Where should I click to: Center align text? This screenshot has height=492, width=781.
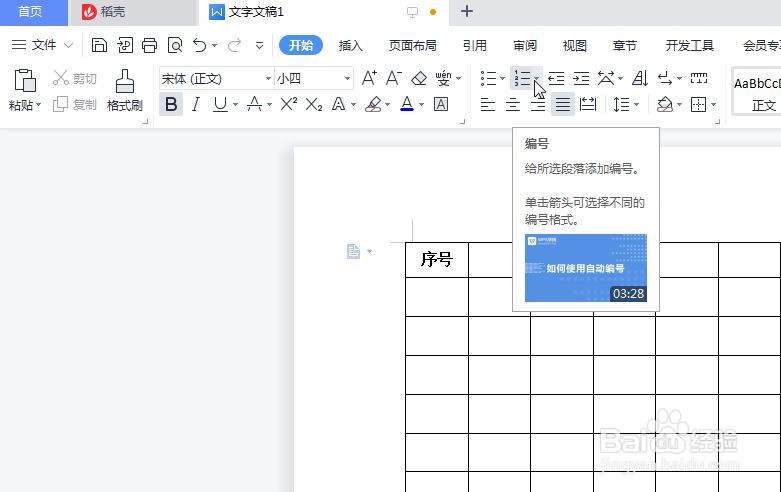pos(513,105)
